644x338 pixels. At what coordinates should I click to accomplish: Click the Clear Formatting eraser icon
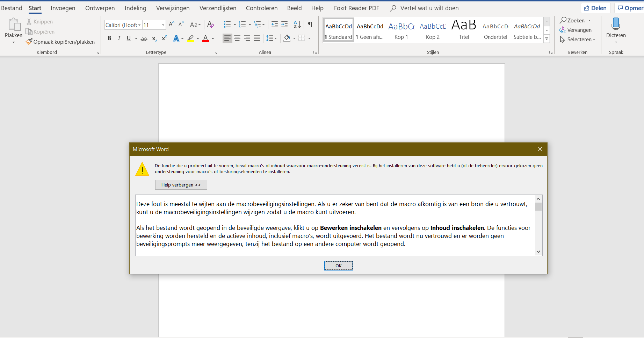pyautogui.click(x=210, y=24)
